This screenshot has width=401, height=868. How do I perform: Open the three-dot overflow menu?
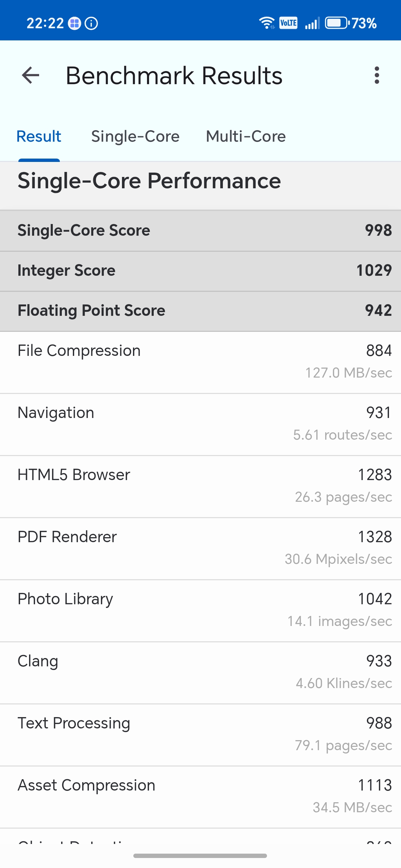pyautogui.click(x=377, y=75)
